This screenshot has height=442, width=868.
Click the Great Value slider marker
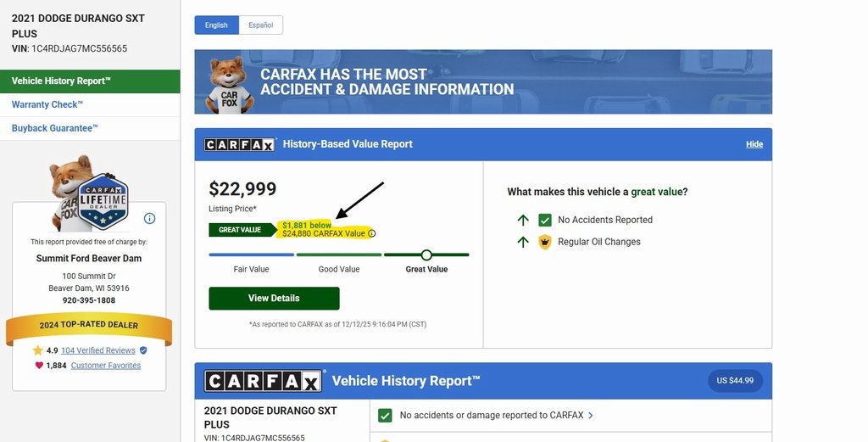pos(426,255)
